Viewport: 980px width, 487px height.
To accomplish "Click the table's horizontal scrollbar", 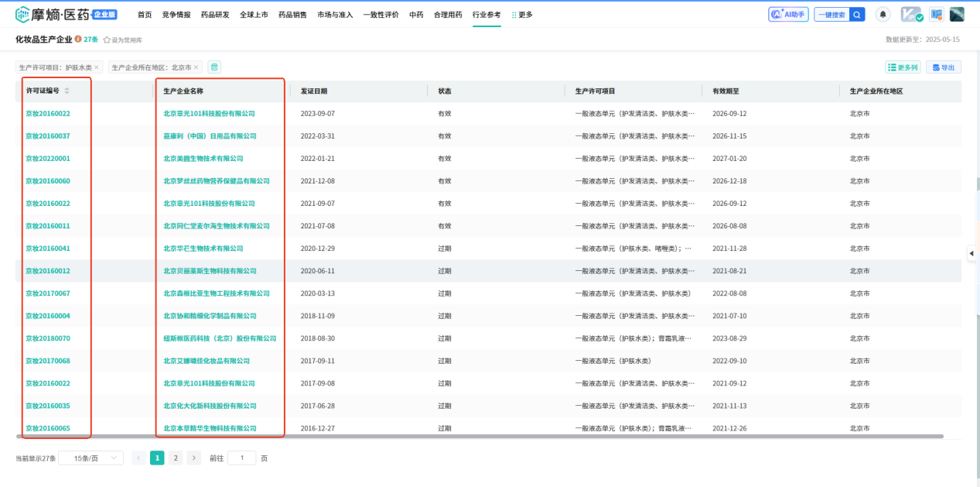I will click(480, 437).
